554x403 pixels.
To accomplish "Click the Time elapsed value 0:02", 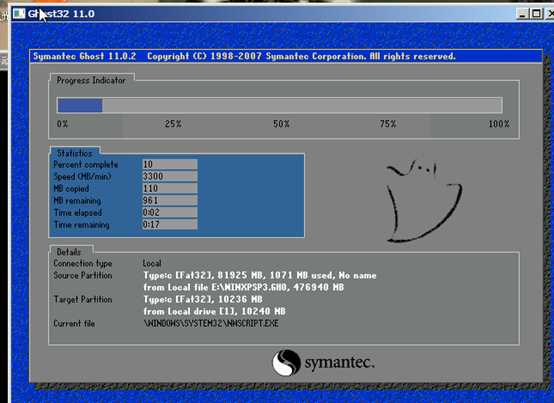I will 170,212.
